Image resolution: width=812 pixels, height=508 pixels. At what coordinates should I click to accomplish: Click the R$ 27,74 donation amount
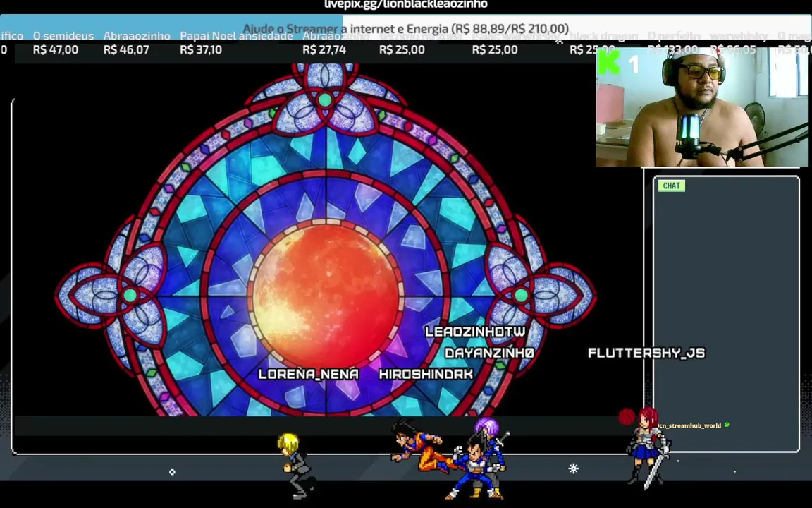click(x=324, y=50)
